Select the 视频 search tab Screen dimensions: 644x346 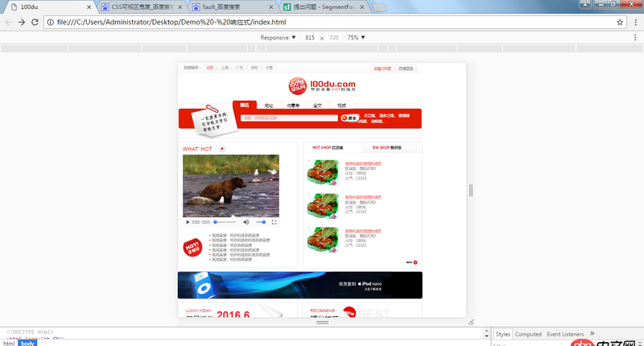341,105
